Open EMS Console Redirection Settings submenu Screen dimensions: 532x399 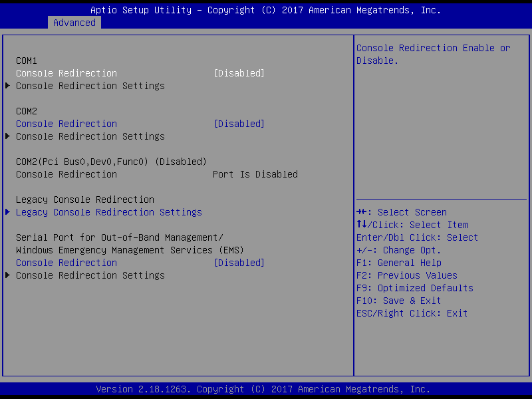tap(90, 275)
